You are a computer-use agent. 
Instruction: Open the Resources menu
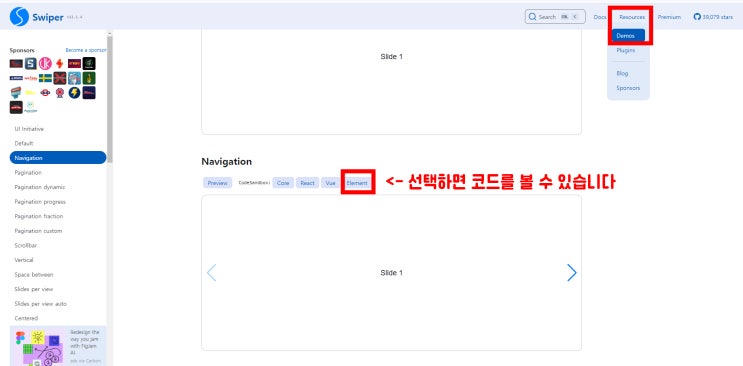(x=632, y=17)
